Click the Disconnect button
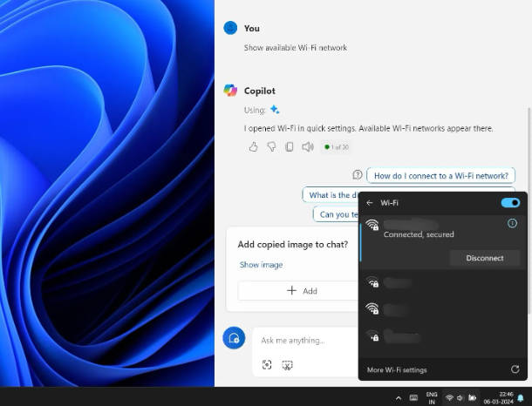 [485, 258]
